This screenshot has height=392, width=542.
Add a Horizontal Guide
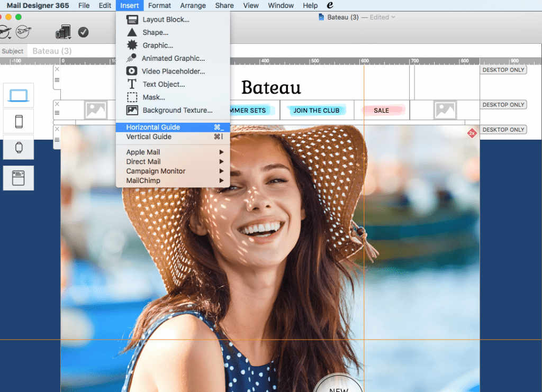[173, 127]
